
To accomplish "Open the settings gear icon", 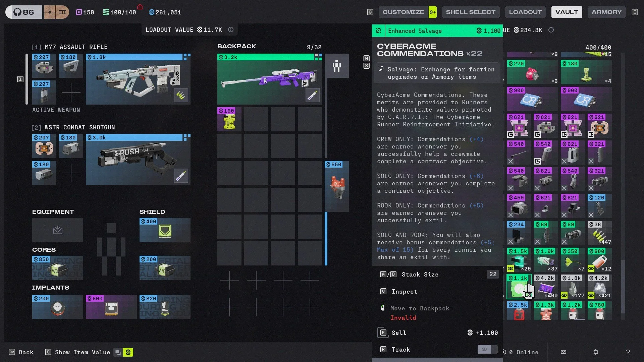I will pyautogui.click(x=595, y=352).
